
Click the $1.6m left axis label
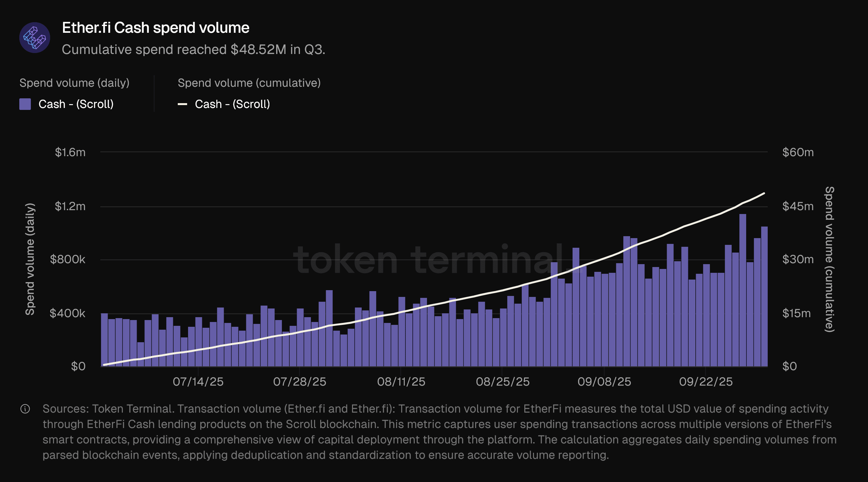(70, 152)
